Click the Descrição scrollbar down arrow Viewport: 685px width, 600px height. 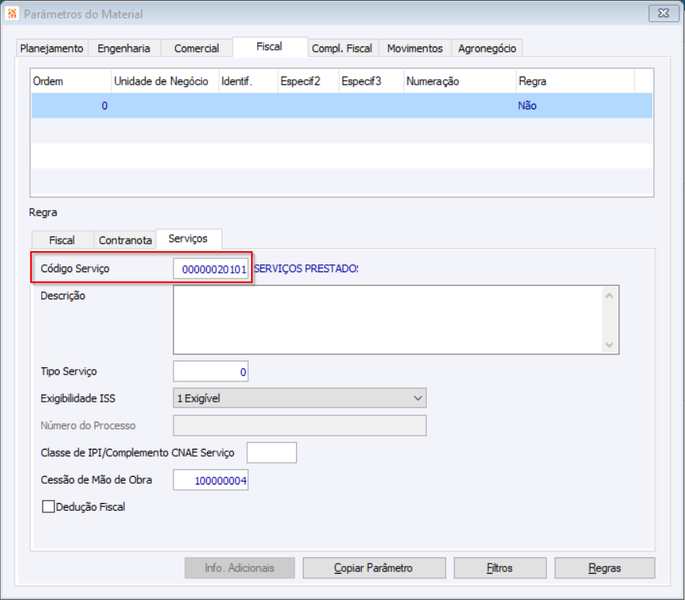[610, 345]
